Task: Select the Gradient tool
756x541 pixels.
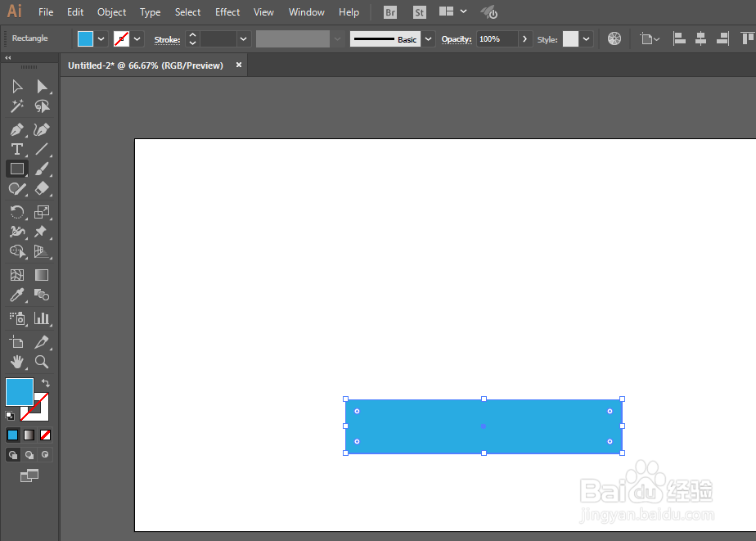Action: pyautogui.click(x=42, y=275)
